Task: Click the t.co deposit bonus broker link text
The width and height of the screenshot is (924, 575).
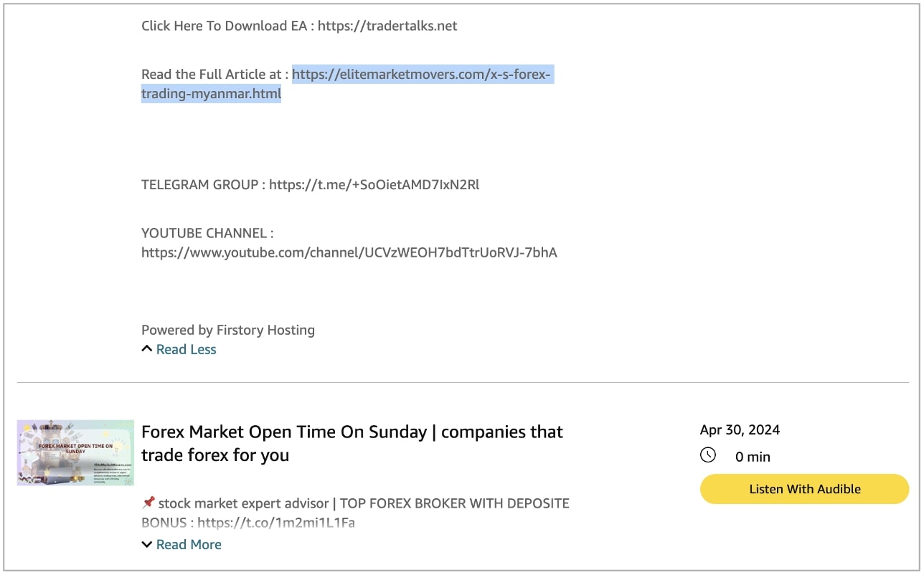Action: pyautogui.click(x=276, y=523)
